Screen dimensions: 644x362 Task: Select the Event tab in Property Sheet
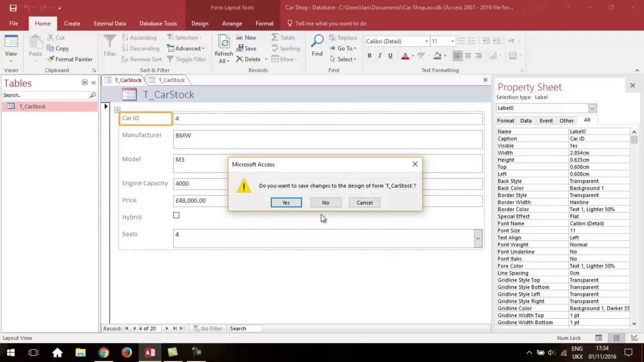(546, 121)
